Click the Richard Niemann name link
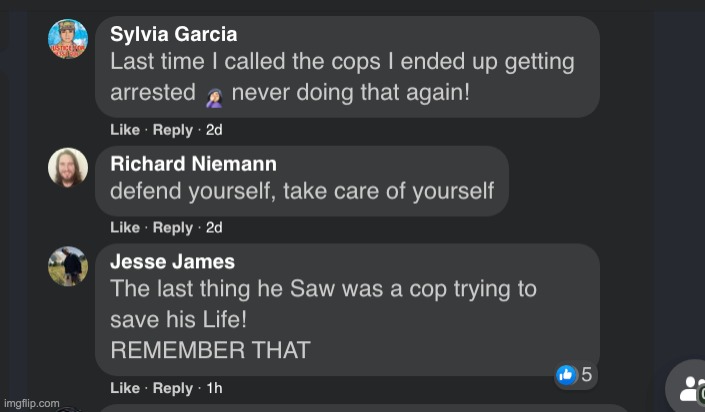The height and width of the screenshot is (412, 705). (193, 164)
